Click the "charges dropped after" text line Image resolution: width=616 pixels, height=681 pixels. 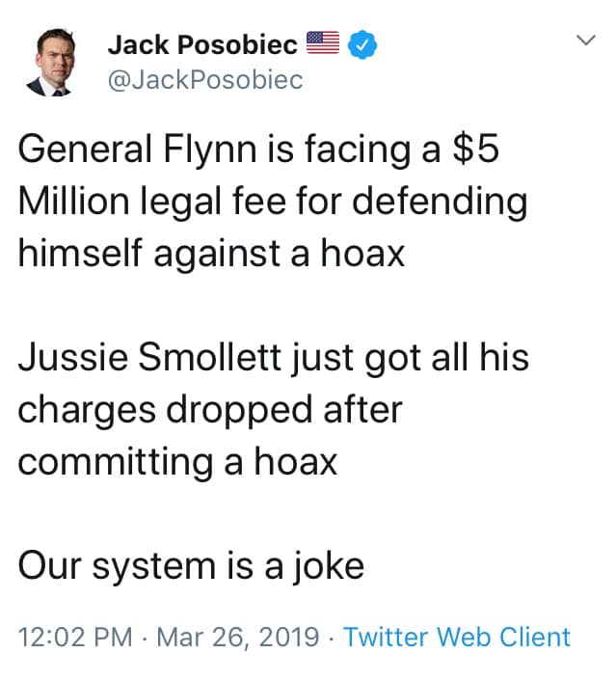tap(210, 410)
